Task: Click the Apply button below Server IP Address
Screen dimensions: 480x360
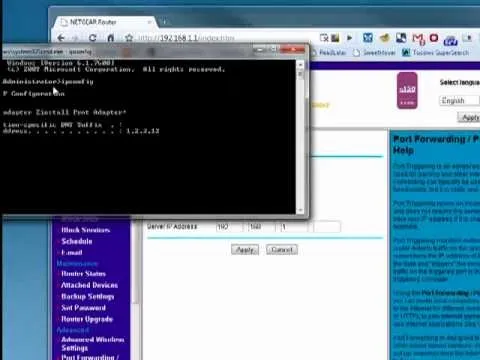Action: (x=245, y=250)
